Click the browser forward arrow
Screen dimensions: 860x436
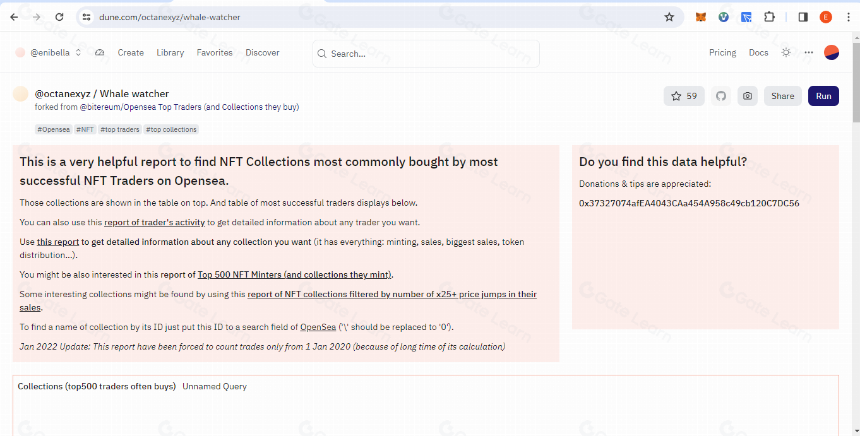[x=37, y=17]
